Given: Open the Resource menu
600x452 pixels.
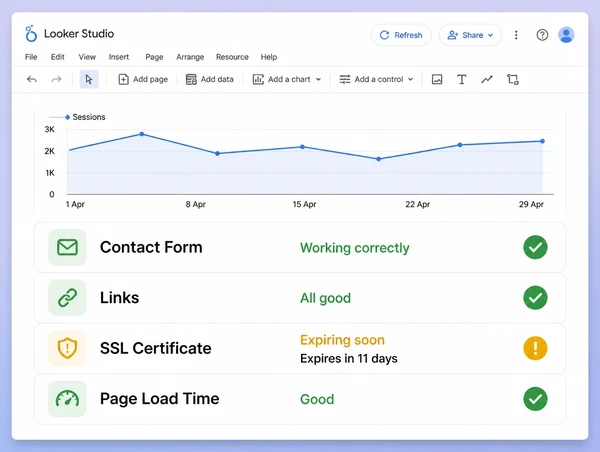Looking at the screenshot, I should click(232, 57).
